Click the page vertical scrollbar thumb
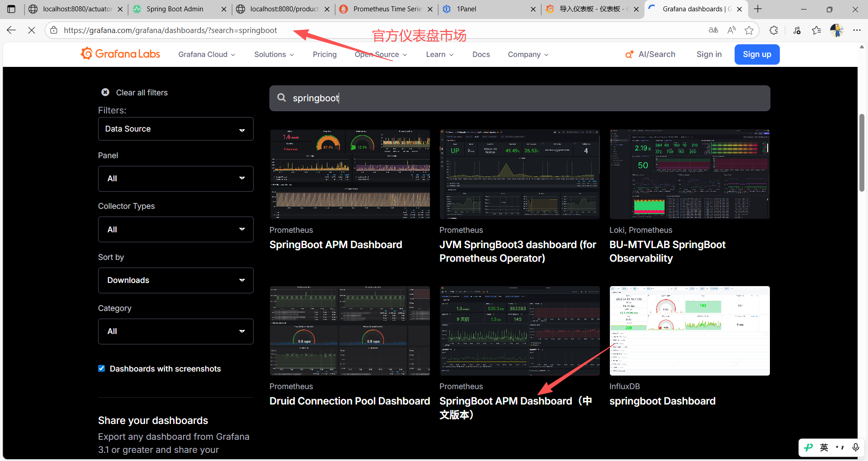This screenshot has width=868, height=461. click(862, 153)
